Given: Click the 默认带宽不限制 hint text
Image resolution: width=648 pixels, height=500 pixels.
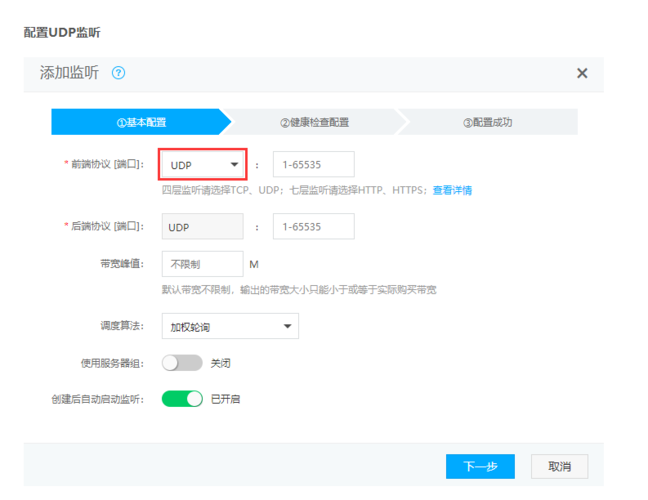Looking at the screenshot, I should click(x=299, y=290).
